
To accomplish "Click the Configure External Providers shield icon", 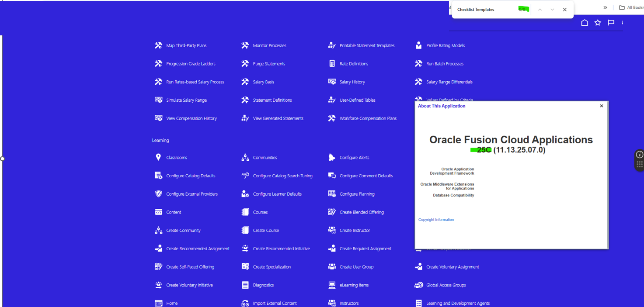I will pos(158,194).
